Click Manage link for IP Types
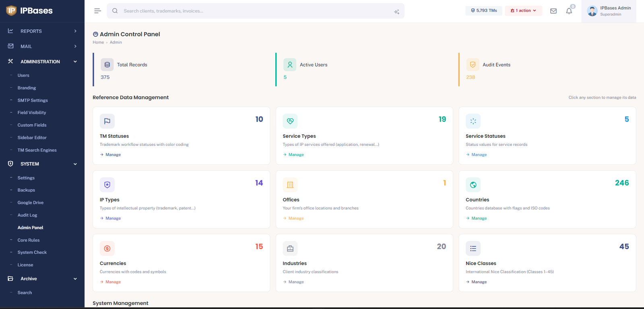The width and height of the screenshot is (644, 309). pyautogui.click(x=110, y=218)
